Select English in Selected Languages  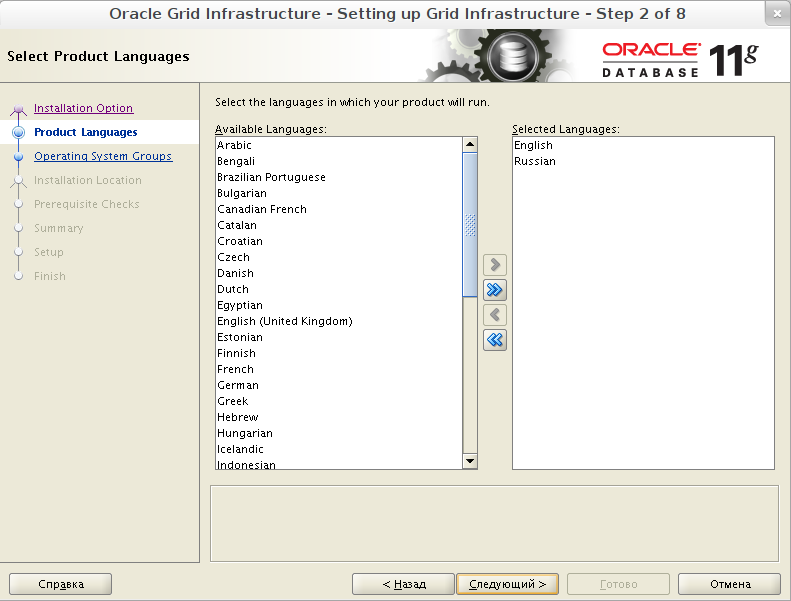643,145
